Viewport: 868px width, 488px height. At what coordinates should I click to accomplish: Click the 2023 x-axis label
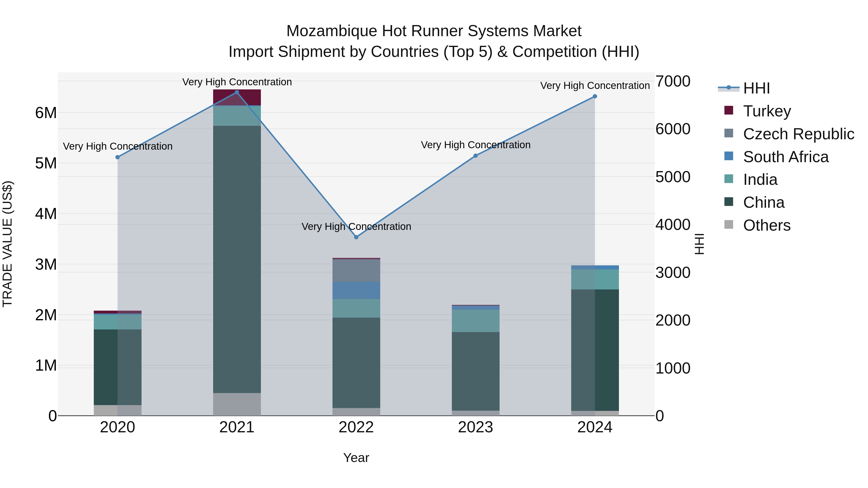(x=475, y=427)
